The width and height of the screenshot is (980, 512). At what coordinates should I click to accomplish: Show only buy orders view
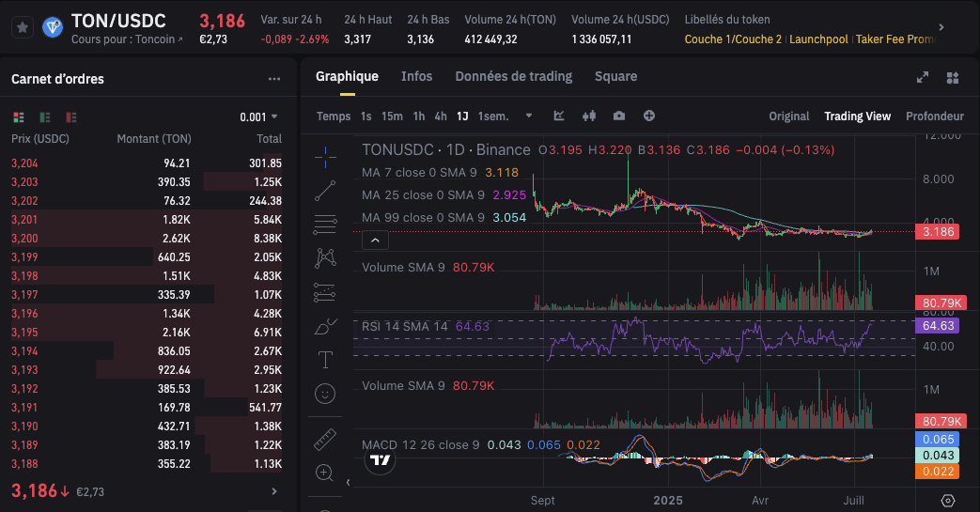tap(45, 116)
